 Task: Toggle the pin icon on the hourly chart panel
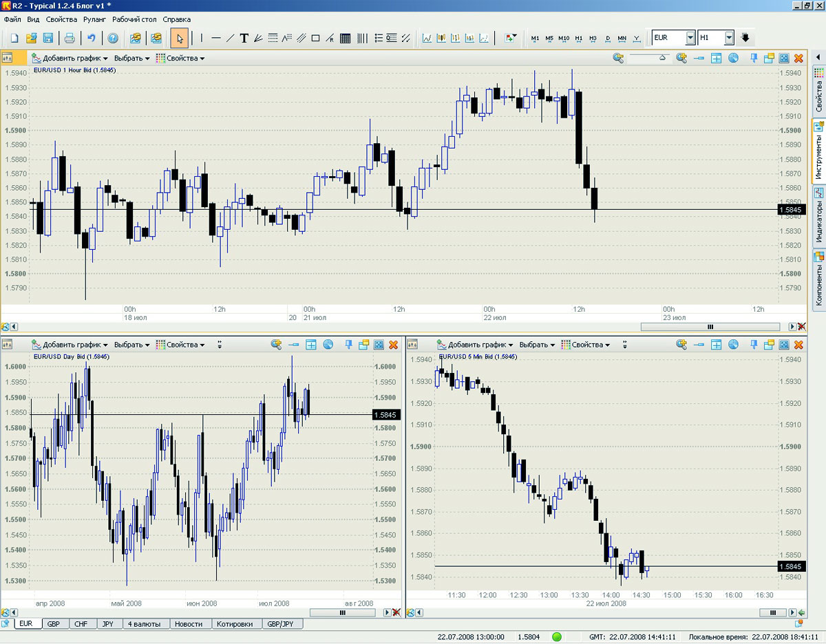point(754,58)
